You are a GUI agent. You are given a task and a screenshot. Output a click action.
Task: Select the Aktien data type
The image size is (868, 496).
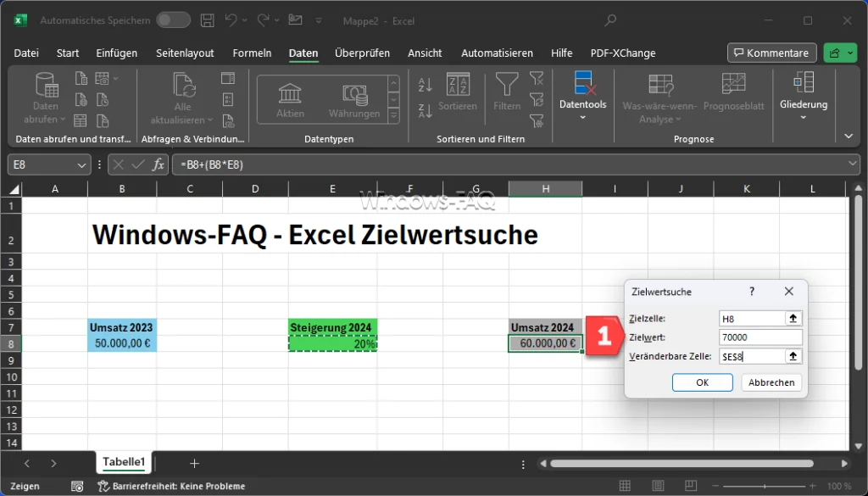click(290, 100)
